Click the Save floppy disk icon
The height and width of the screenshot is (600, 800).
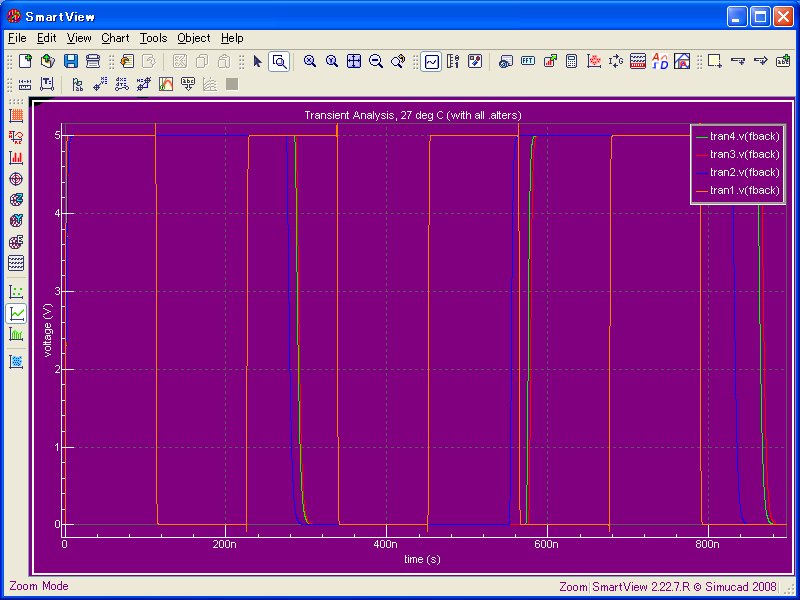pos(71,61)
